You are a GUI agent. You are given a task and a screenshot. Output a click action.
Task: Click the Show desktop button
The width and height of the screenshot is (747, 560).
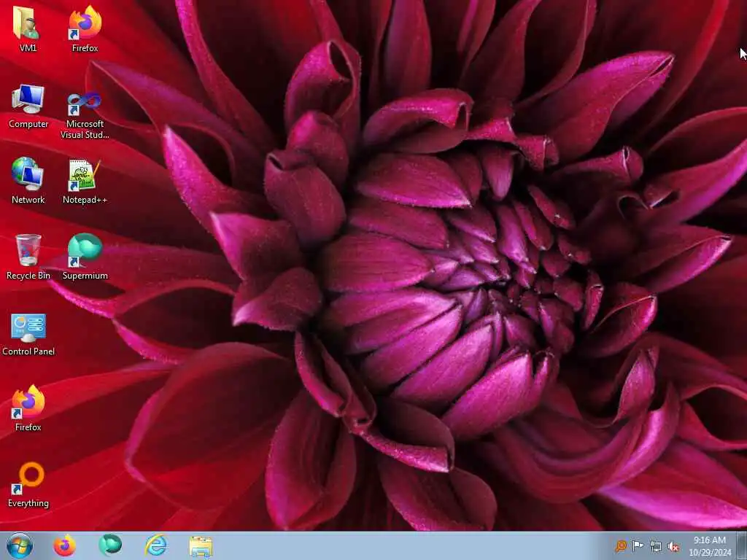pyautogui.click(x=742, y=545)
